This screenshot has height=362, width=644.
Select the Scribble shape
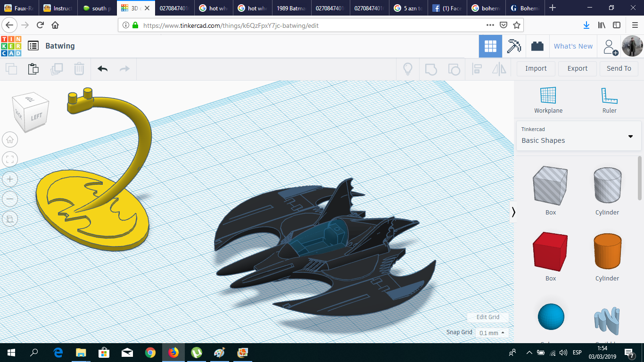607,322
